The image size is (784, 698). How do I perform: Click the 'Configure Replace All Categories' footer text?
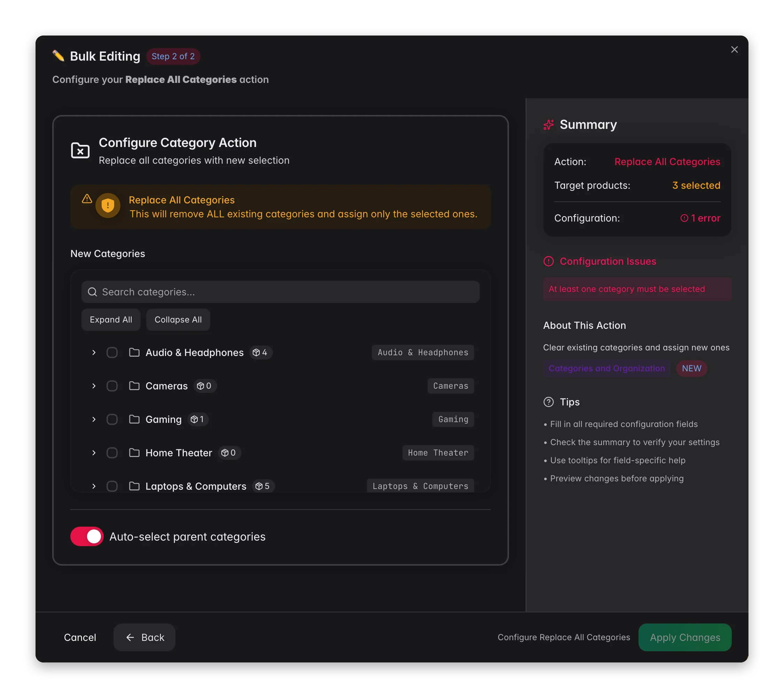coord(563,637)
